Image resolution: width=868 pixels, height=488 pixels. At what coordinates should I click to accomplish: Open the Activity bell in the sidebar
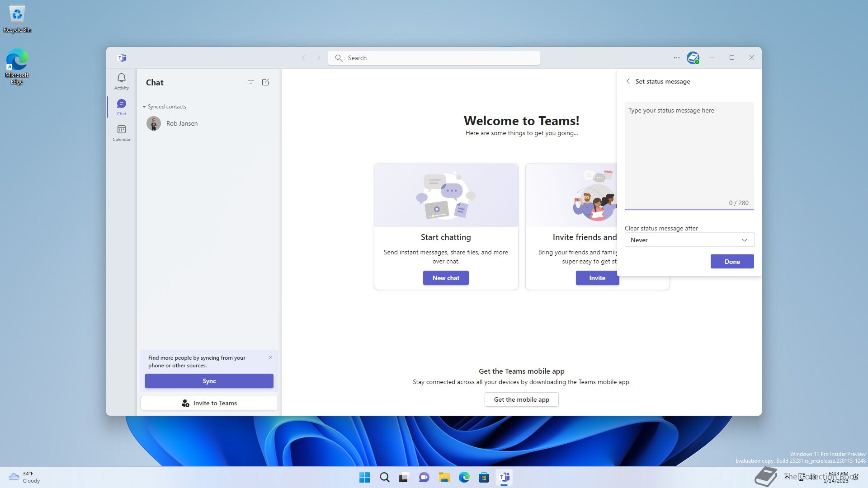click(121, 81)
